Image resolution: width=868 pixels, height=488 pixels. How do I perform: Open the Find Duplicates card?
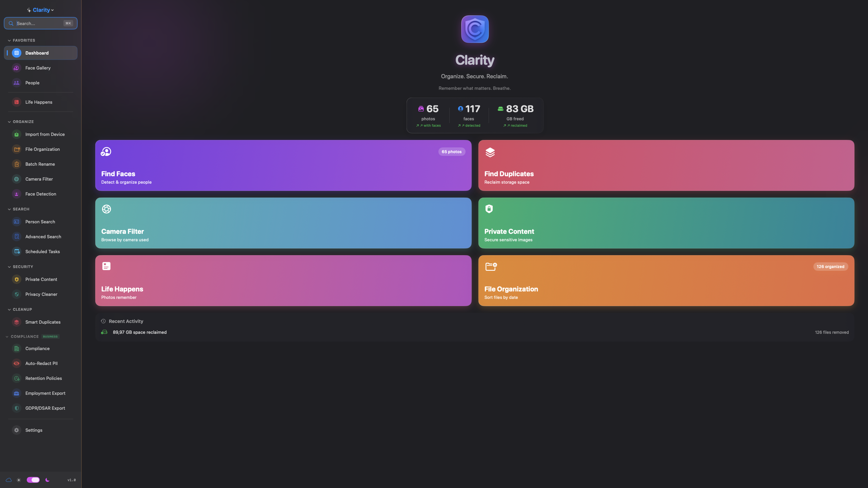tap(666, 165)
